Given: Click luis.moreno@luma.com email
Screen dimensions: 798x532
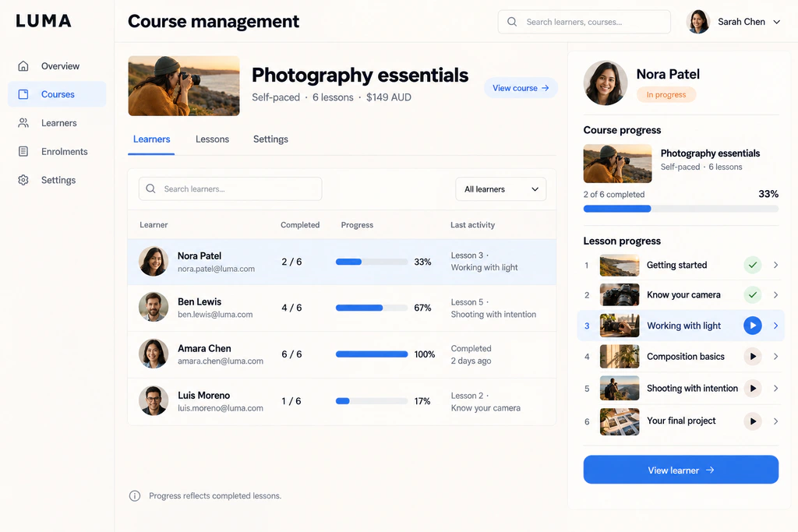Looking at the screenshot, I should (221, 408).
